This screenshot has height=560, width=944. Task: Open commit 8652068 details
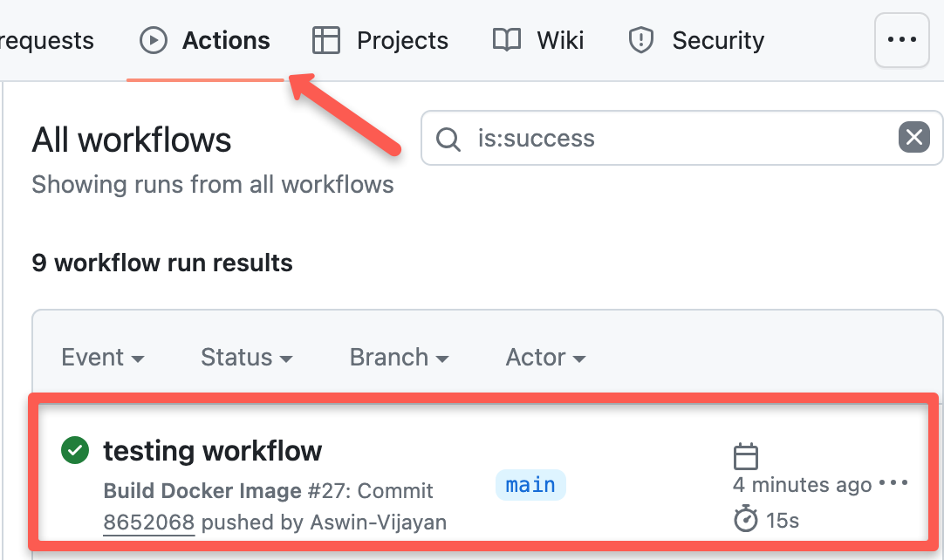[148, 522]
